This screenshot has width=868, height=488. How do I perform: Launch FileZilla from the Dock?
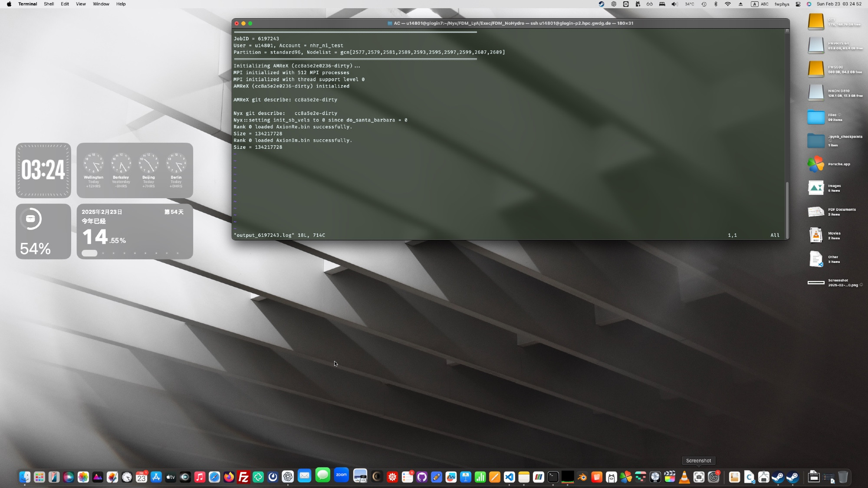[243, 477]
